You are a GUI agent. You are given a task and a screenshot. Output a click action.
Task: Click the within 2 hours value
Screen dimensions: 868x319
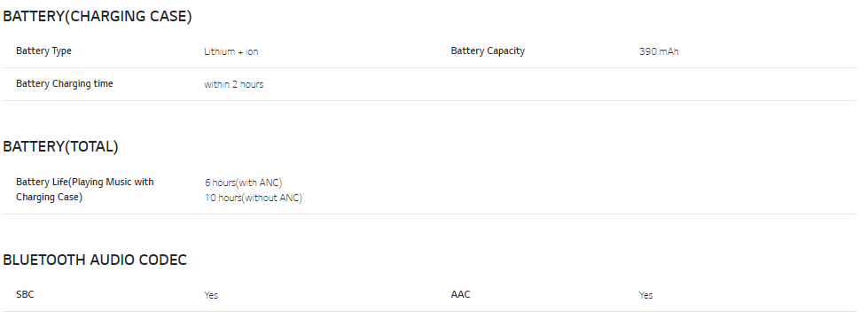[233, 84]
